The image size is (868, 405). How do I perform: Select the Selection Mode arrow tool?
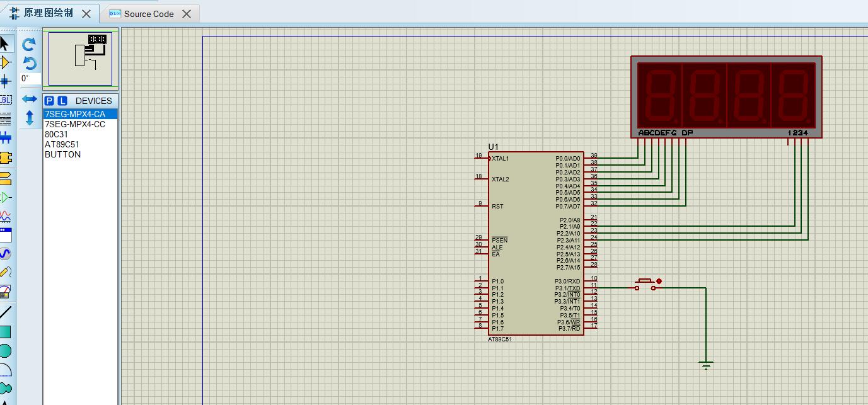click(x=4, y=43)
